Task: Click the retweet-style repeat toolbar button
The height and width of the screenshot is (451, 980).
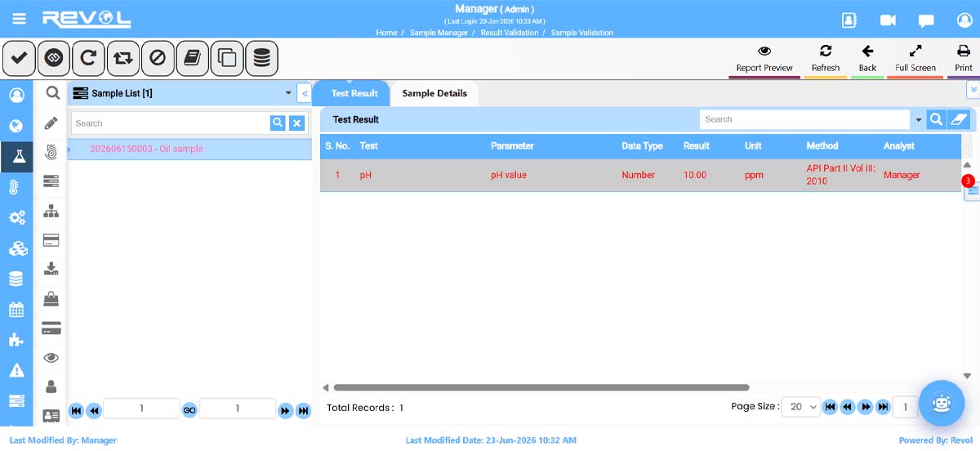Action: coord(123,58)
